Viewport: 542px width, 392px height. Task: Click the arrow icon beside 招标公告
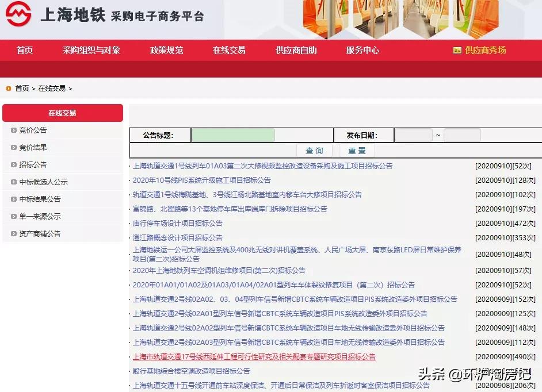click(x=13, y=165)
